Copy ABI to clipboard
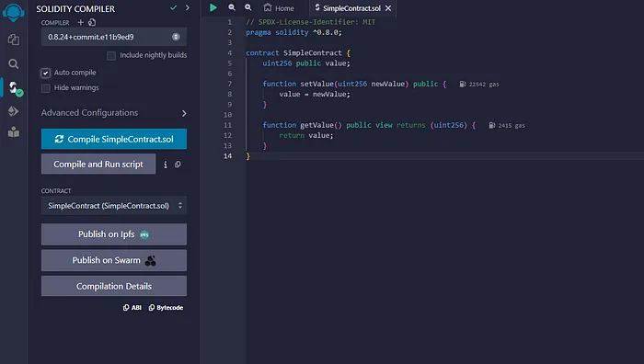644x364 pixels. pos(132,307)
